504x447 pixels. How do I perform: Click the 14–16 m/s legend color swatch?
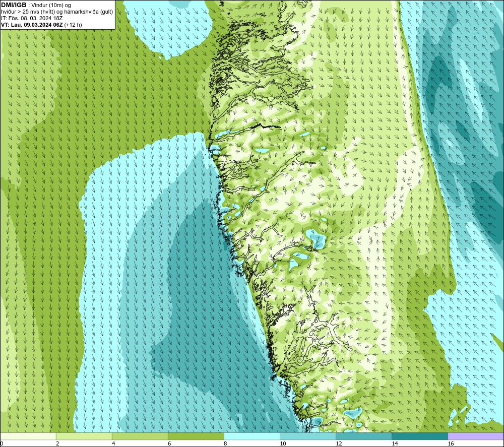(419, 436)
